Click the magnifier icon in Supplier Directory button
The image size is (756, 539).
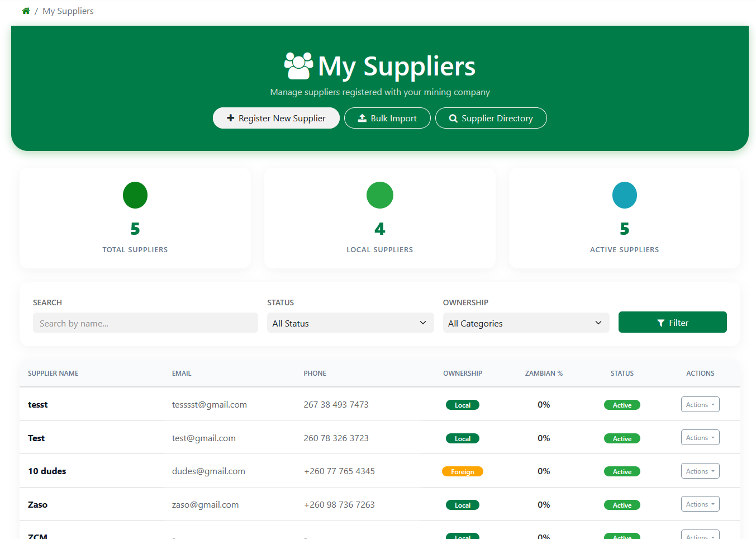point(453,118)
